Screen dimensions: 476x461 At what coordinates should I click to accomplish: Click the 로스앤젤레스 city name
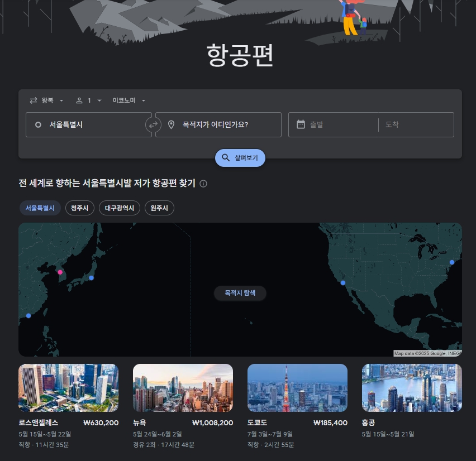point(39,422)
